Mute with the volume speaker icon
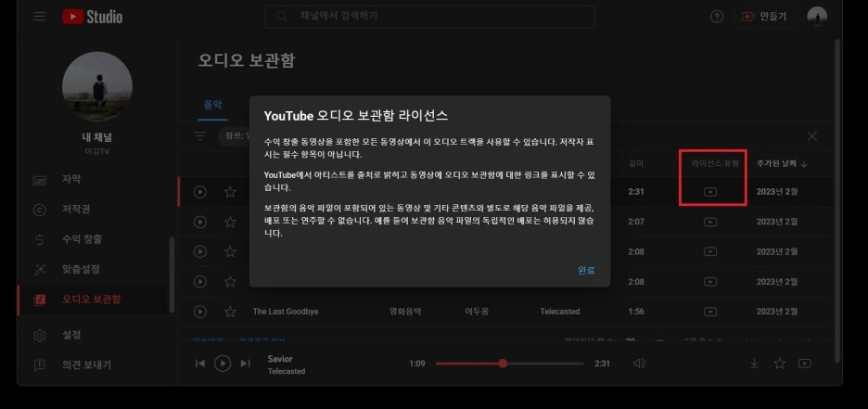Image resolution: width=868 pixels, height=409 pixels. point(639,363)
